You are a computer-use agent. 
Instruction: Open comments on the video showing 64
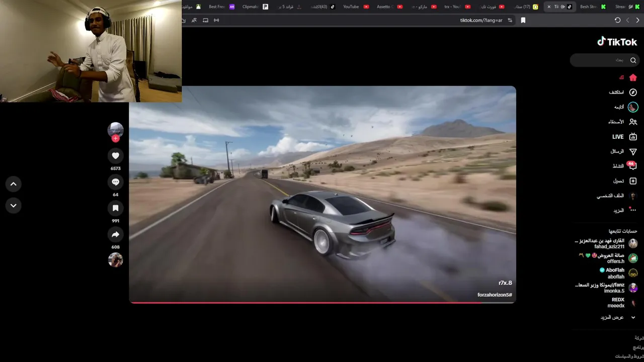[x=115, y=182]
